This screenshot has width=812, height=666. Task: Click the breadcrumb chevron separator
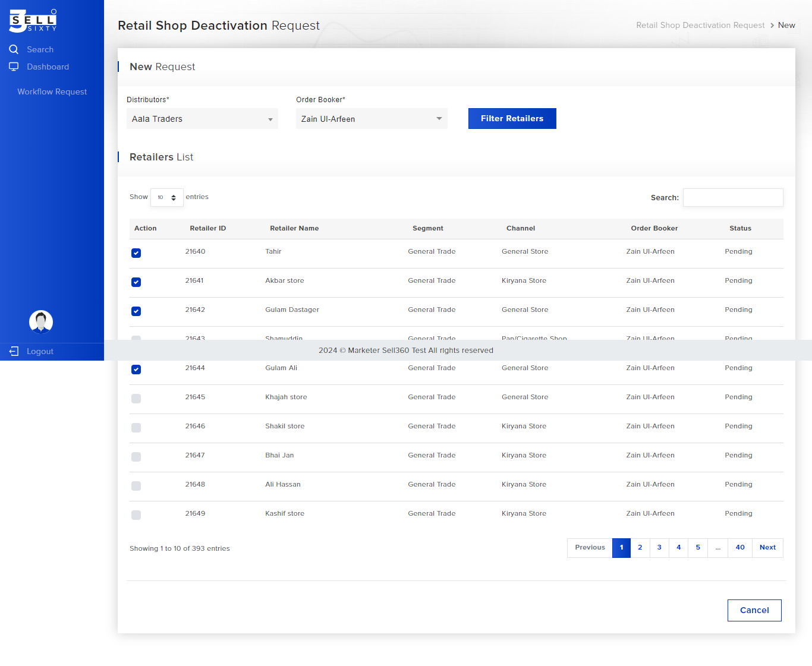pyautogui.click(x=772, y=26)
